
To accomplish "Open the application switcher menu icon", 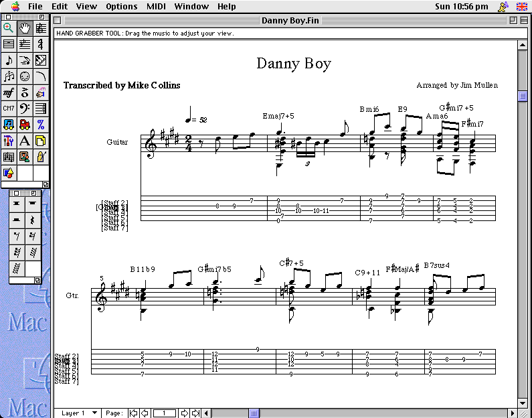I will (x=503, y=6).
